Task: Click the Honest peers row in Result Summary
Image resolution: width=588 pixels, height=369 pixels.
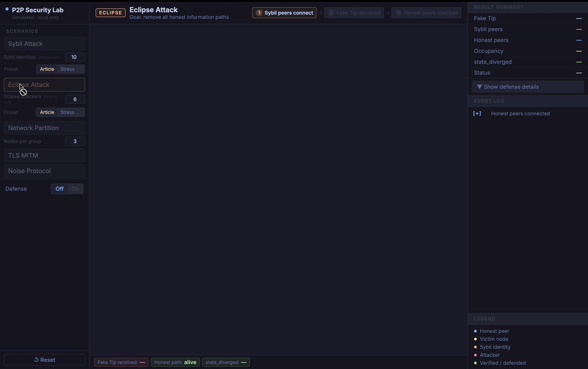Action: (x=527, y=40)
